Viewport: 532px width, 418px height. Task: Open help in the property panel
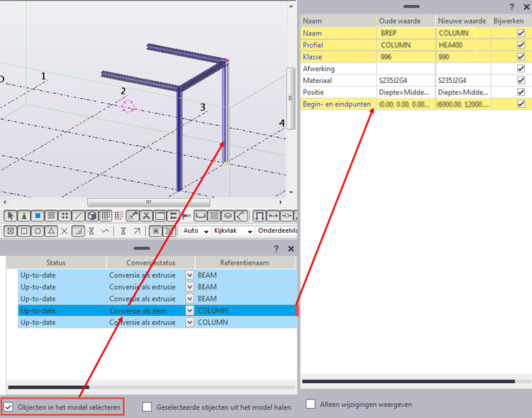(512, 6)
